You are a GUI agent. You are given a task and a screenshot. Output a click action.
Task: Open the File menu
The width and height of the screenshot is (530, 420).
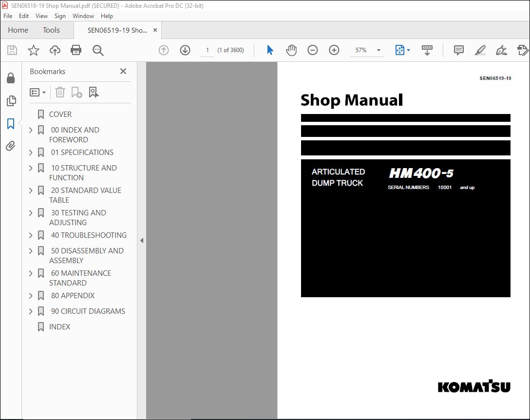tap(8, 16)
